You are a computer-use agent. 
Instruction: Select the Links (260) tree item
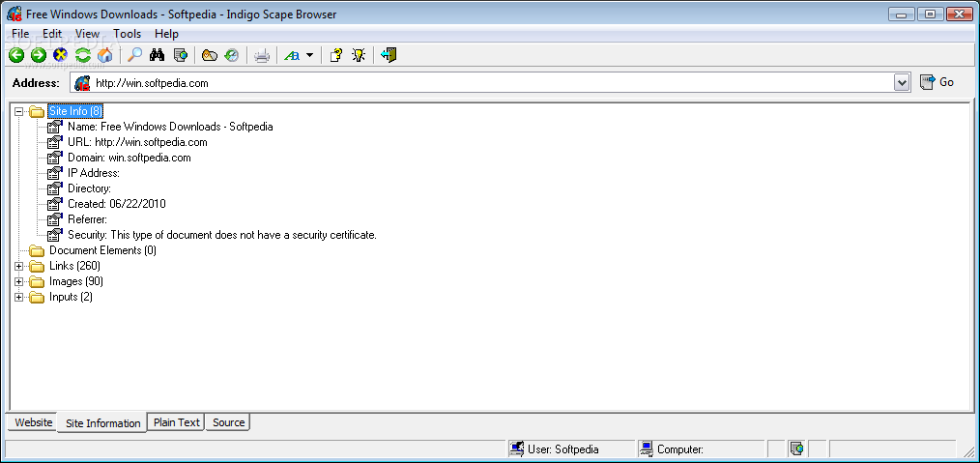(x=74, y=266)
